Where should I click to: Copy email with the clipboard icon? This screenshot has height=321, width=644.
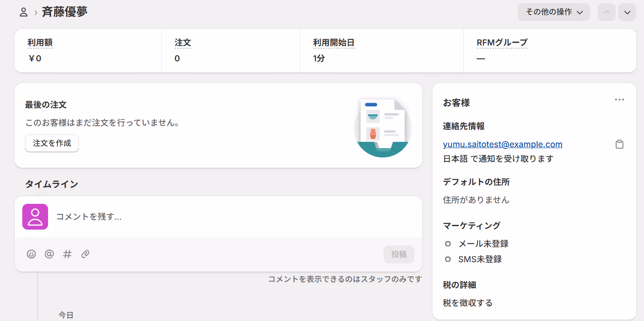(x=620, y=145)
